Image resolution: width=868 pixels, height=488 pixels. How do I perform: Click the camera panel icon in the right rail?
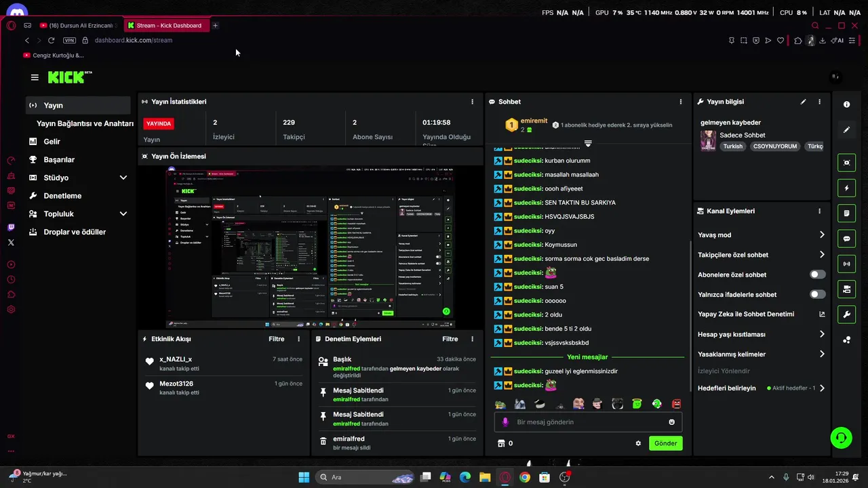(x=846, y=289)
